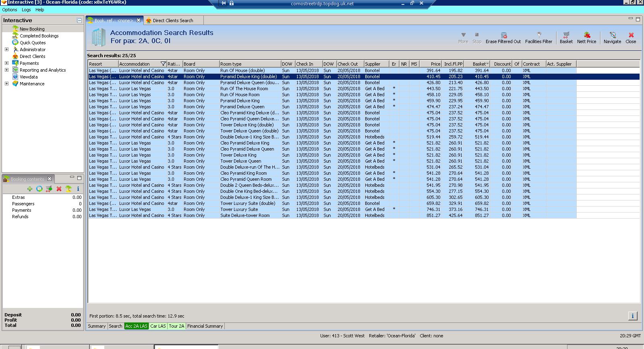Viewport: 644px width, 349px height.
Task: Select the Car LAS tab
Action: pyautogui.click(x=158, y=326)
